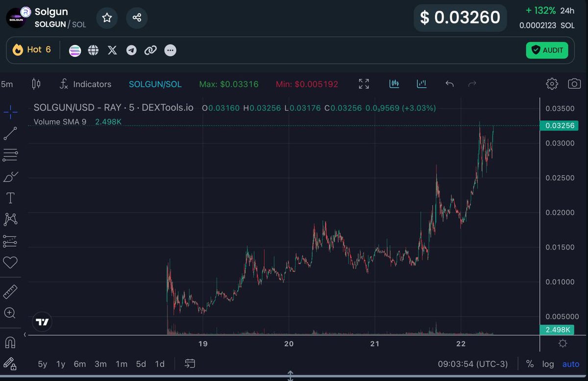This screenshot has height=381, width=588.
Task: Select the 5y time range
Action: point(43,364)
